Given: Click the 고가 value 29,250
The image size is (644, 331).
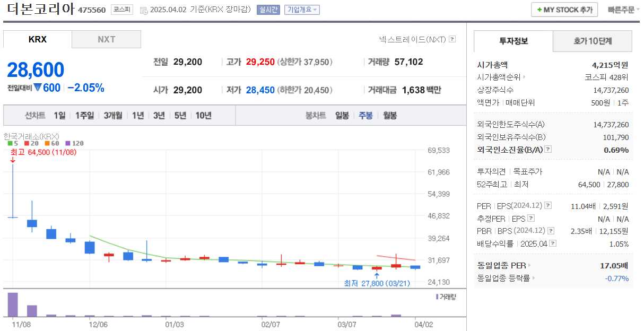Looking at the screenshot, I should click(260, 62).
